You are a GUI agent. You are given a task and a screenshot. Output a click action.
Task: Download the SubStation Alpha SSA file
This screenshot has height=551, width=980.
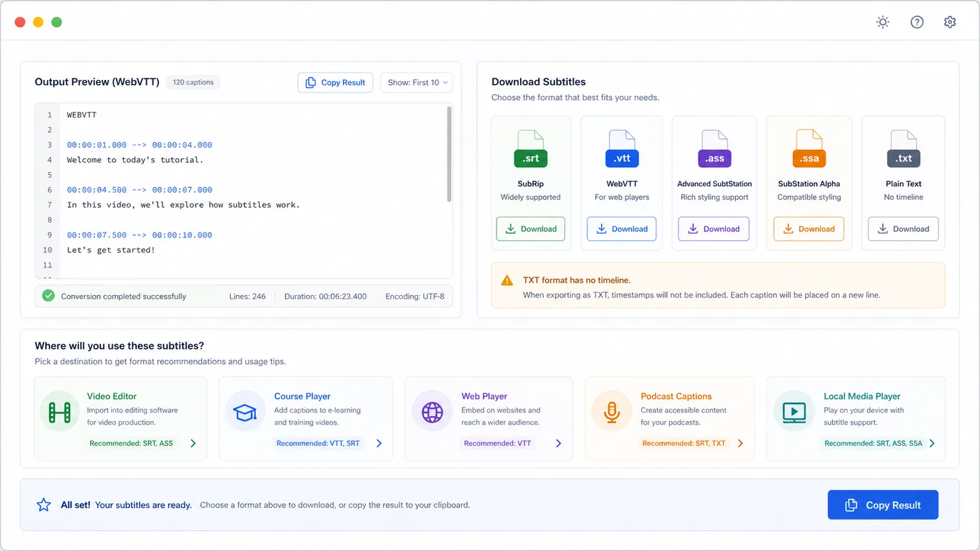point(809,229)
